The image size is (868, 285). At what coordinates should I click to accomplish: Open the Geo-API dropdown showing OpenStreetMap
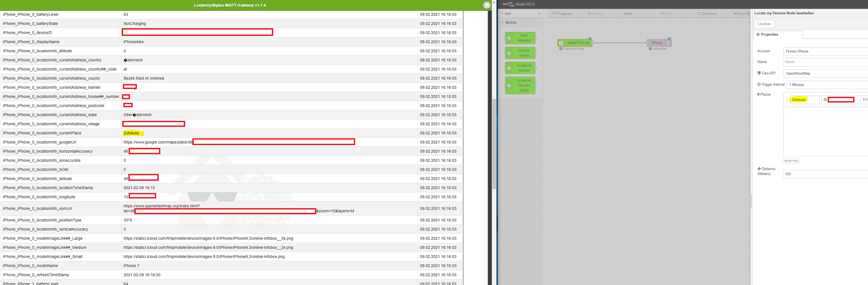[x=825, y=73]
